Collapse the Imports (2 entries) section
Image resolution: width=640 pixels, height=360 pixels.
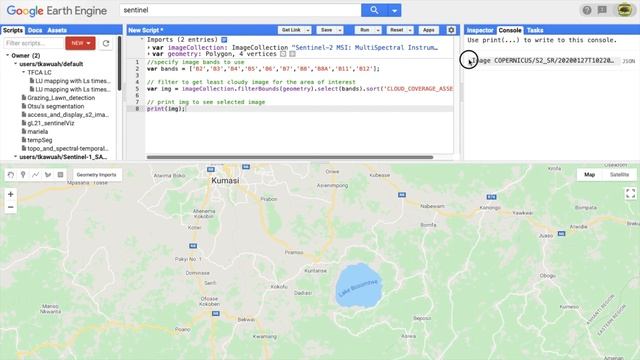click(x=142, y=39)
